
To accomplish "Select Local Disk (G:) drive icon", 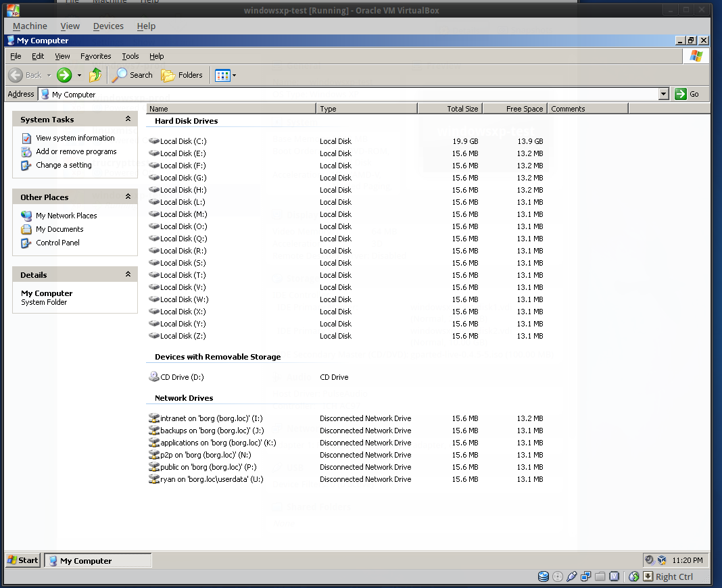I will tap(153, 178).
